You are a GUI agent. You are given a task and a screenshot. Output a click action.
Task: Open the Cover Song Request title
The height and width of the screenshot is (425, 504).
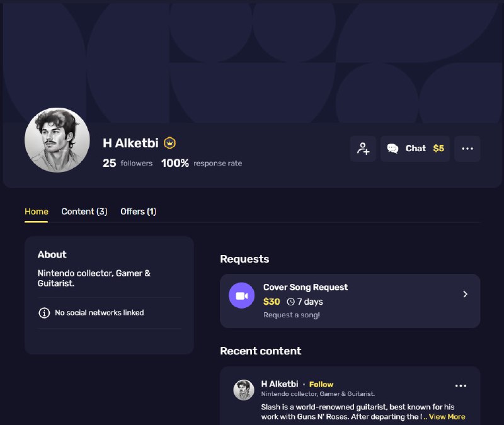pyautogui.click(x=306, y=287)
